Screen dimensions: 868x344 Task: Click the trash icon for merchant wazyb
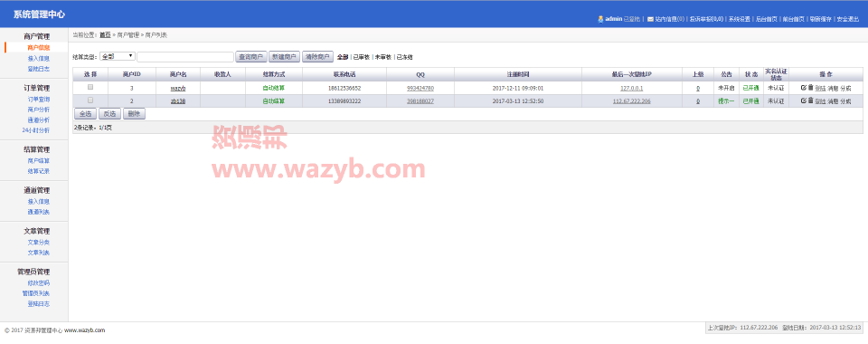(x=810, y=88)
